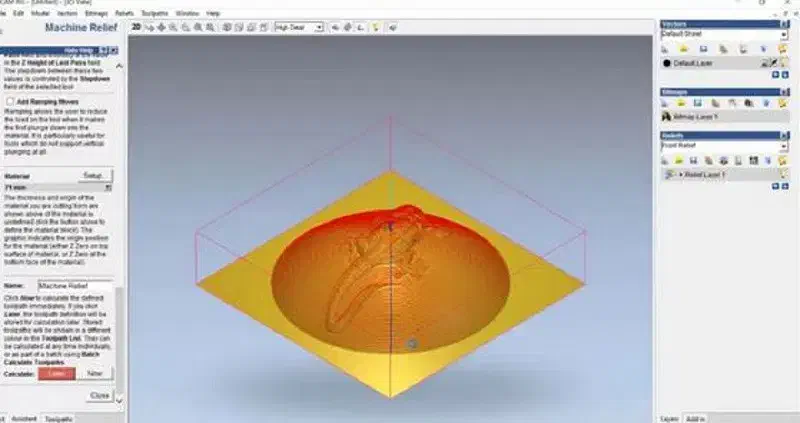Click the last icon on the 3D view toolbar

[393, 28]
